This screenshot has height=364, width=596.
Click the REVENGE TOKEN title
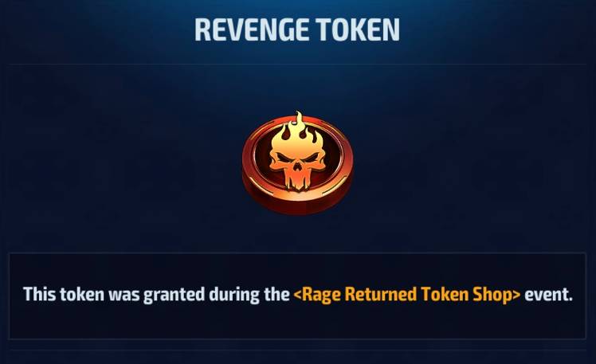pyautogui.click(x=297, y=29)
